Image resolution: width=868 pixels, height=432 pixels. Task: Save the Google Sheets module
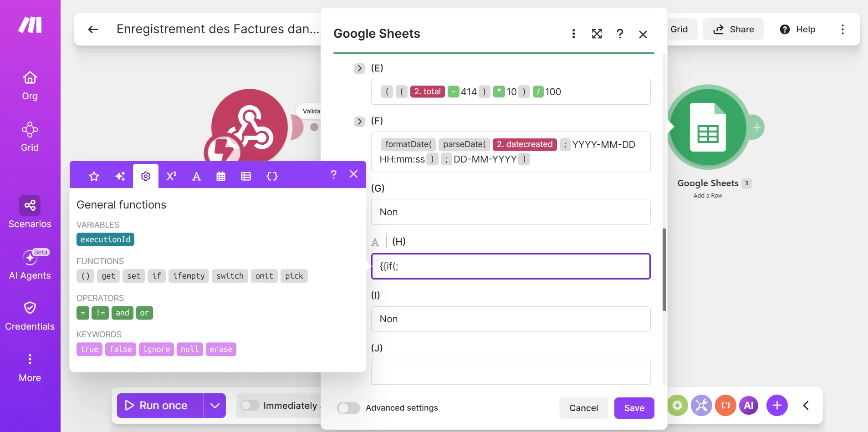(x=634, y=408)
